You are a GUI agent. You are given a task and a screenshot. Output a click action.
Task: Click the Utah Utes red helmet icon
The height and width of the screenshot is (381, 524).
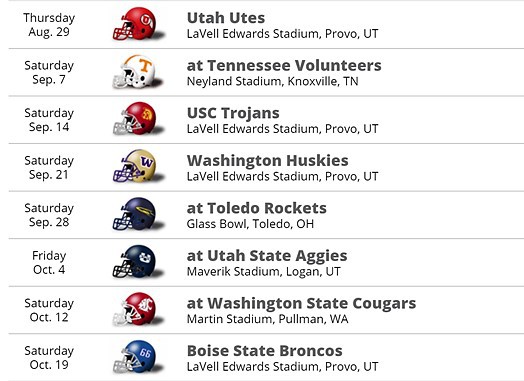click(136, 24)
